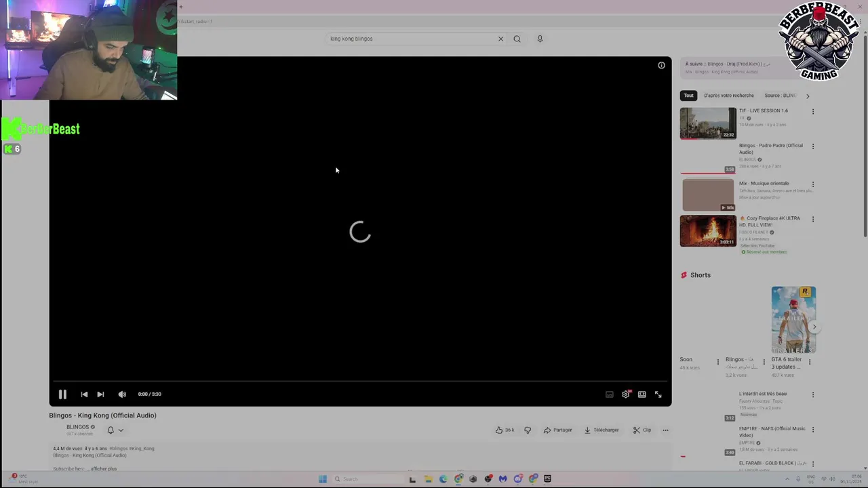Click the Windows taskbar Search box

point(367,479)
